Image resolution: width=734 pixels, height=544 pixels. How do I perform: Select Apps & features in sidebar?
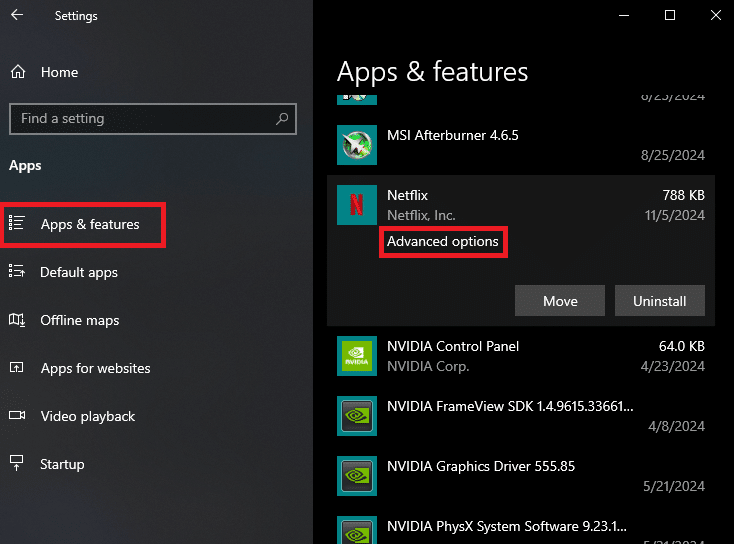click(x=90, y=224)
